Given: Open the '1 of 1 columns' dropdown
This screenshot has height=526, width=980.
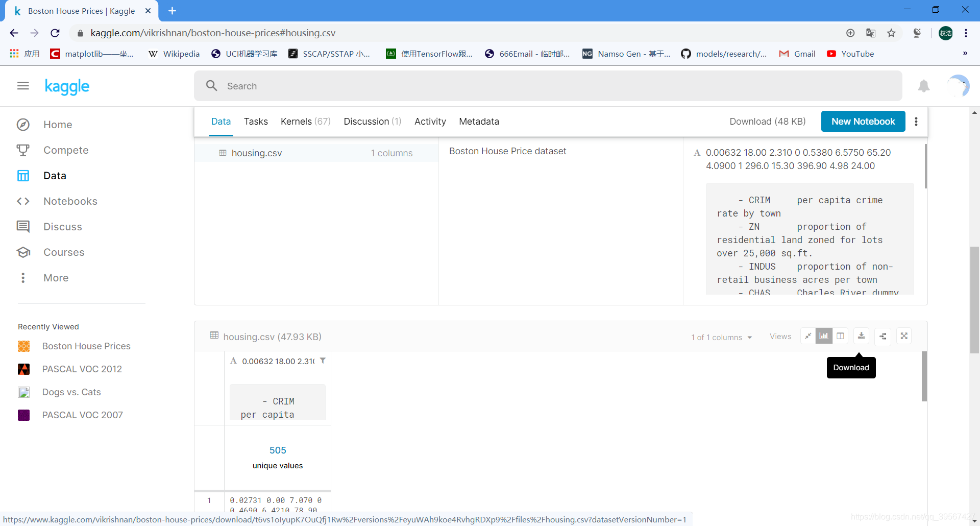Looking at the screenshot, I should [721, 337].
